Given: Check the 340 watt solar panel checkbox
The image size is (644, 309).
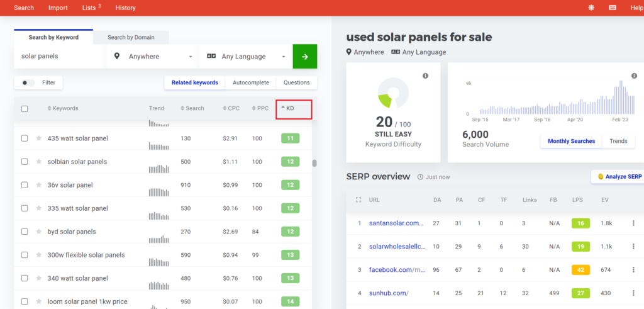Looking at the screenshot, I should click(x=25, y=278).
